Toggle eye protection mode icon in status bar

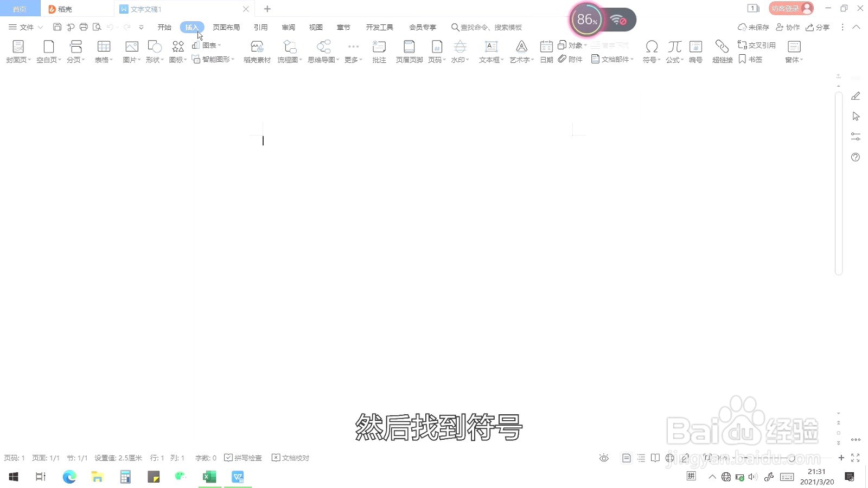604,458
